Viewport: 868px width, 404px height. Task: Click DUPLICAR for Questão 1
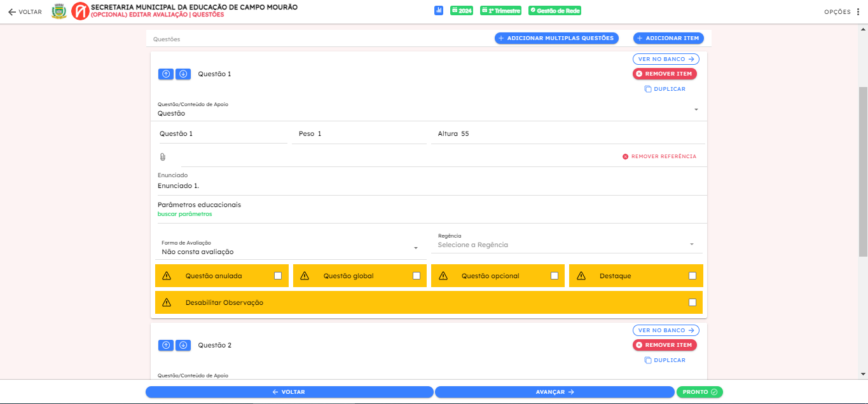pyautogui.click(x=665, y=89)
